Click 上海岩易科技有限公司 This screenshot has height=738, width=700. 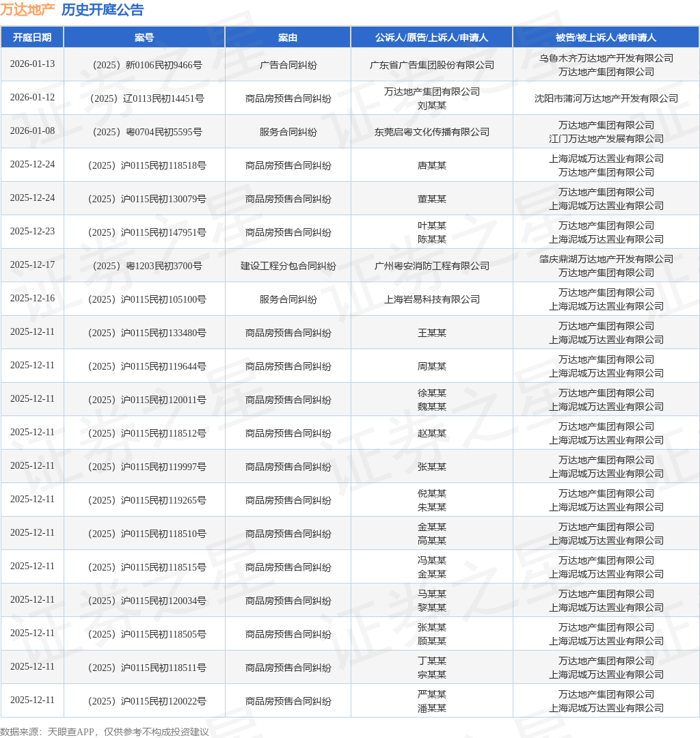tap(431, 299)
